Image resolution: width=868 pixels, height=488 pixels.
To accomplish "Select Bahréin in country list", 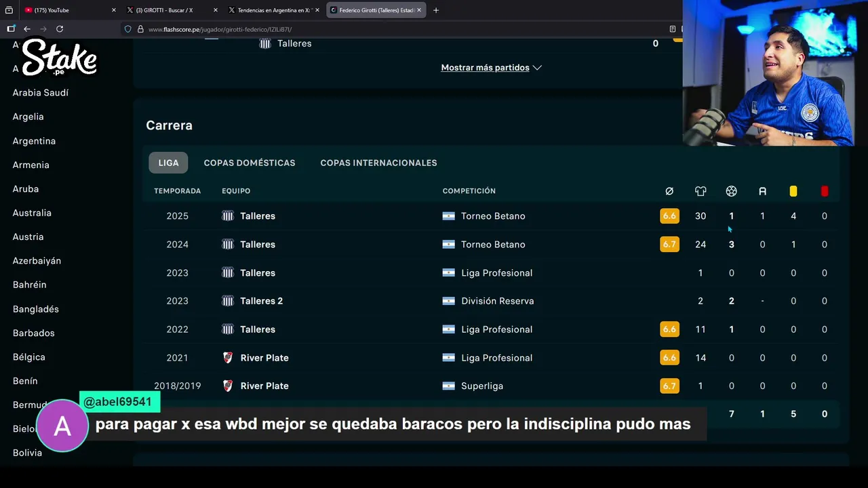I will (x=29, y=285).
